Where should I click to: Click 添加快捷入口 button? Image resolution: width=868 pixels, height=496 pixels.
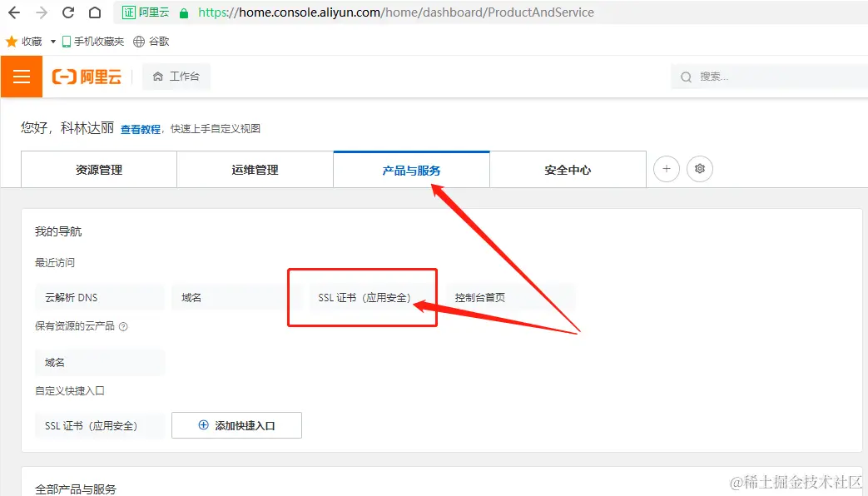click(236, 425)
